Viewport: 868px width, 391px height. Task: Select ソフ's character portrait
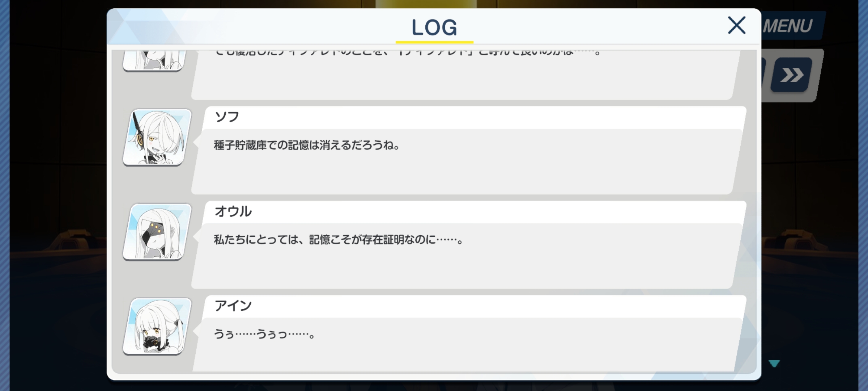pyautogui.click(x=157, y=138)
